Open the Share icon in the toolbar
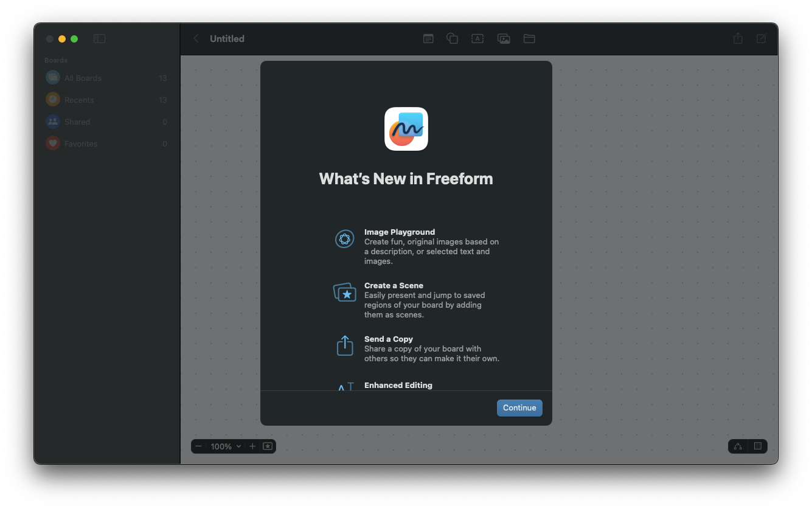Viewport: 812px width, 509px height. [x=738, y=38]
